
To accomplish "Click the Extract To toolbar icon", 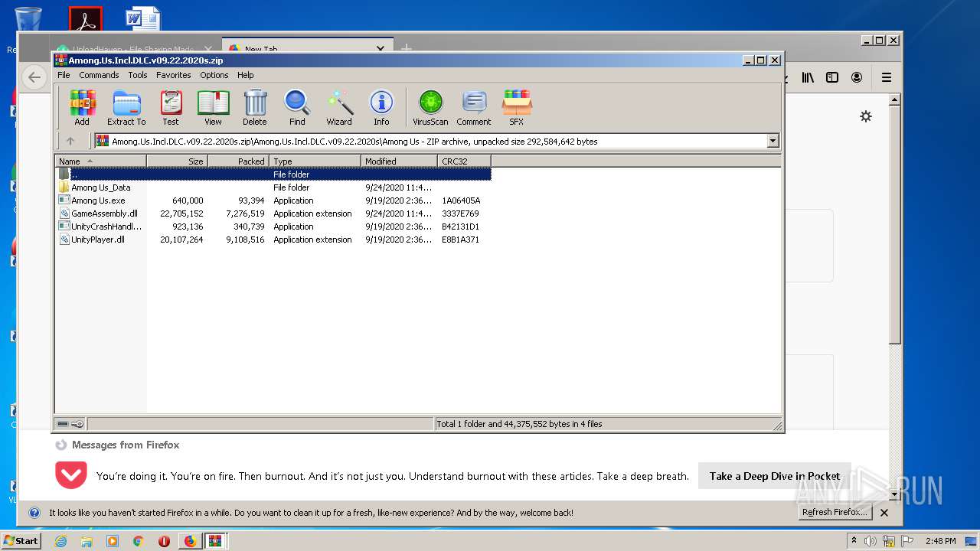I will coord(126,108).
